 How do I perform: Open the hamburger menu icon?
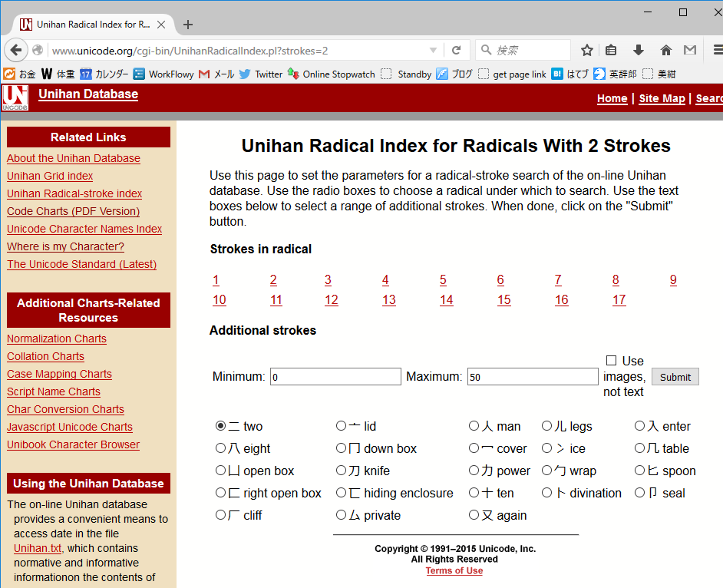coord(718,50)
